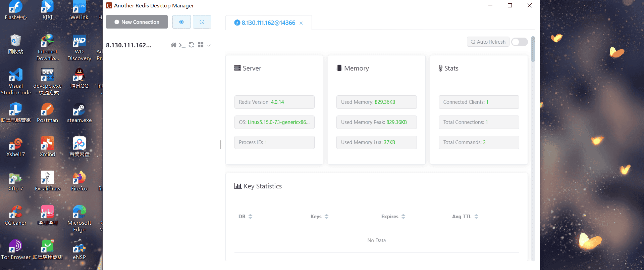Refresh the connection with the refresh icon
The image size is (644, 270).
(x=192, y=45)
